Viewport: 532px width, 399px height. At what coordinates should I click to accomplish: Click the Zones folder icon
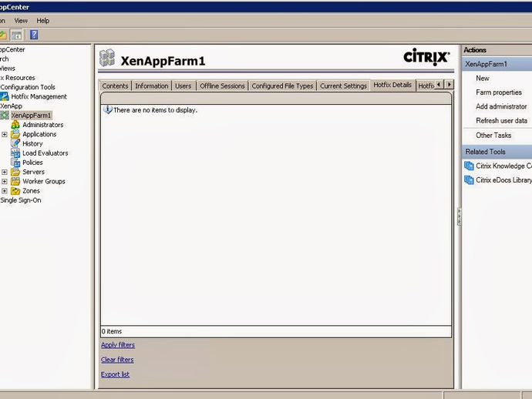(15, 191)
